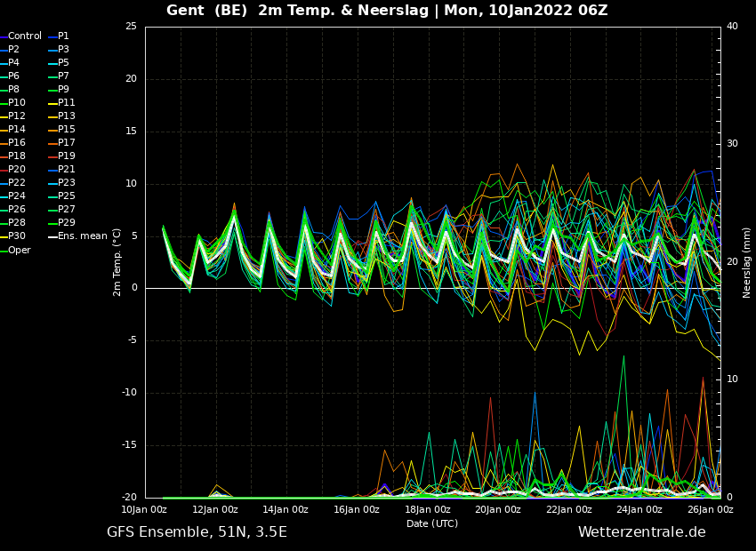Click the 26Jan 00z axis label
This screenshot has height=551, width=756.
click(711, 509)
